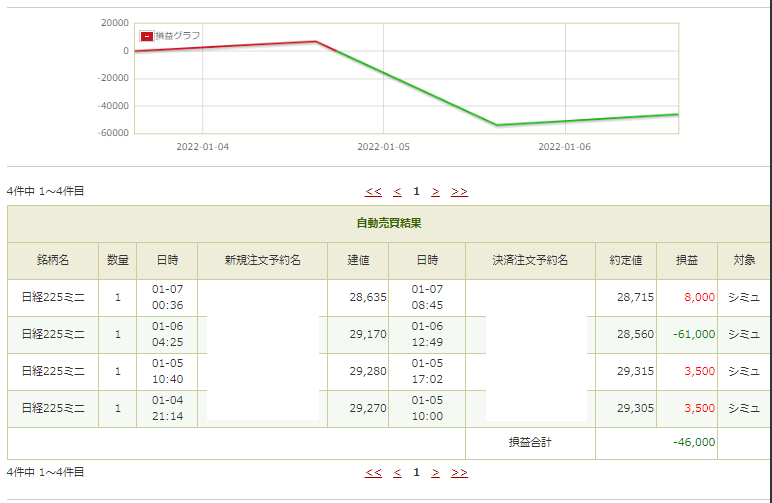Click the 01-05 17:02 settlement datetime

coord(427,371)
